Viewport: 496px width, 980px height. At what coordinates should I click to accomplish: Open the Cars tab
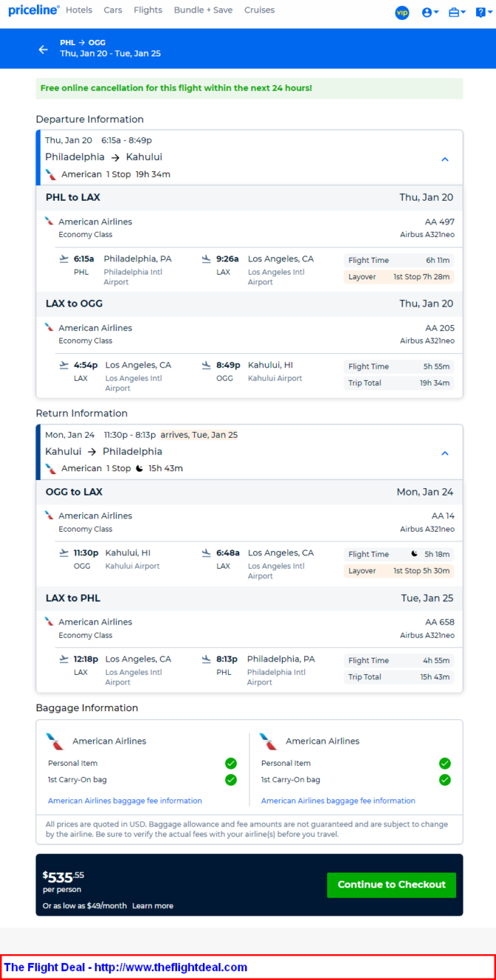click(x=113, y=10)
